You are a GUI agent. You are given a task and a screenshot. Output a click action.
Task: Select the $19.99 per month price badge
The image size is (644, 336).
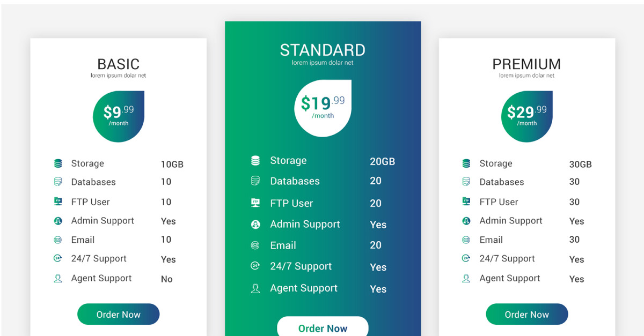coord(323,108)
